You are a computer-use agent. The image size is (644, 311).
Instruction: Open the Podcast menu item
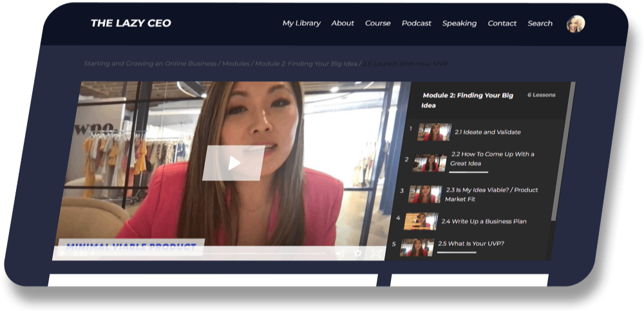417,23
